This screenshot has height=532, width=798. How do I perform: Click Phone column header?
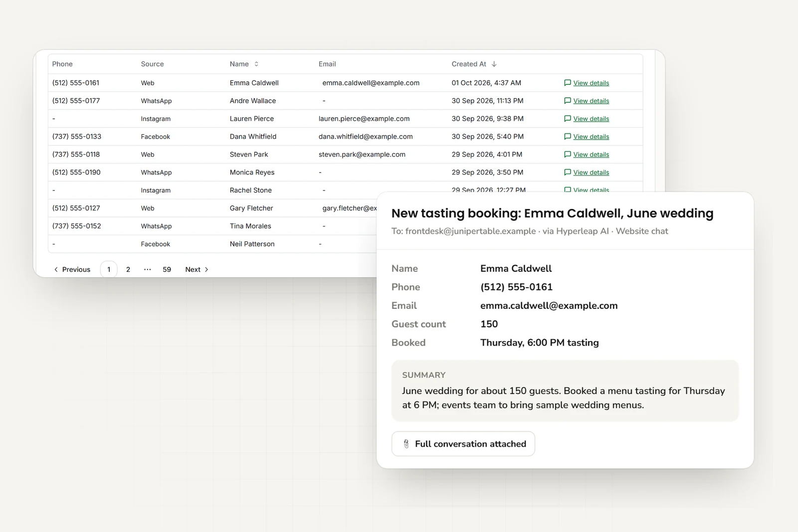pyautogui.click(x=62, y=64)
